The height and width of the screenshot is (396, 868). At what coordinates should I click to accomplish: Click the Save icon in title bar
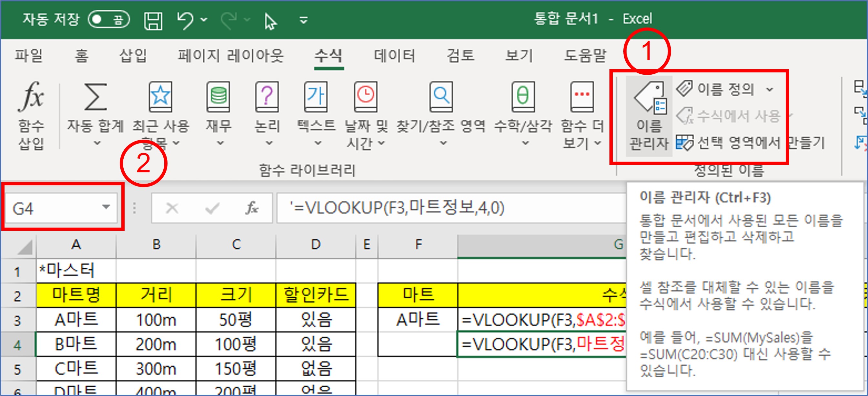tap(153, 21)
